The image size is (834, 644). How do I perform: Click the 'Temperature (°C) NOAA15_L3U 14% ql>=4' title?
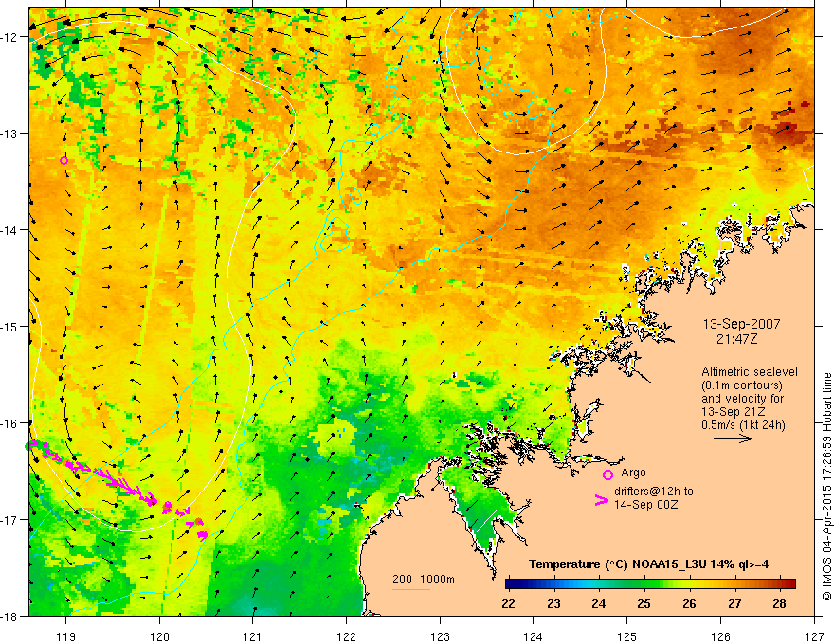[648, 564]
